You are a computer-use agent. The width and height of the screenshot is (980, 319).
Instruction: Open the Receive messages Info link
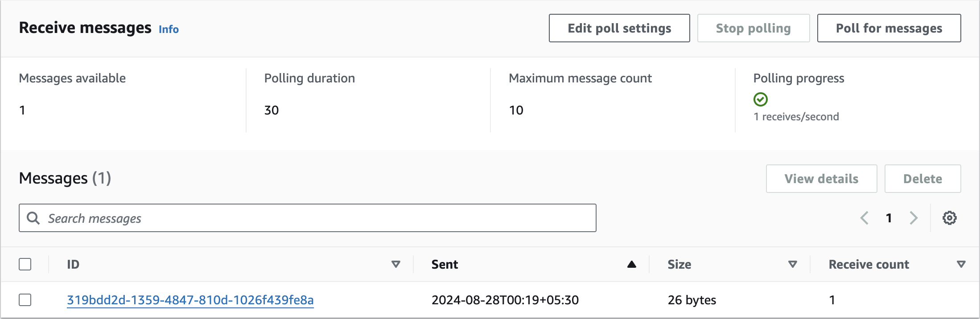click(x=169, y=29)
